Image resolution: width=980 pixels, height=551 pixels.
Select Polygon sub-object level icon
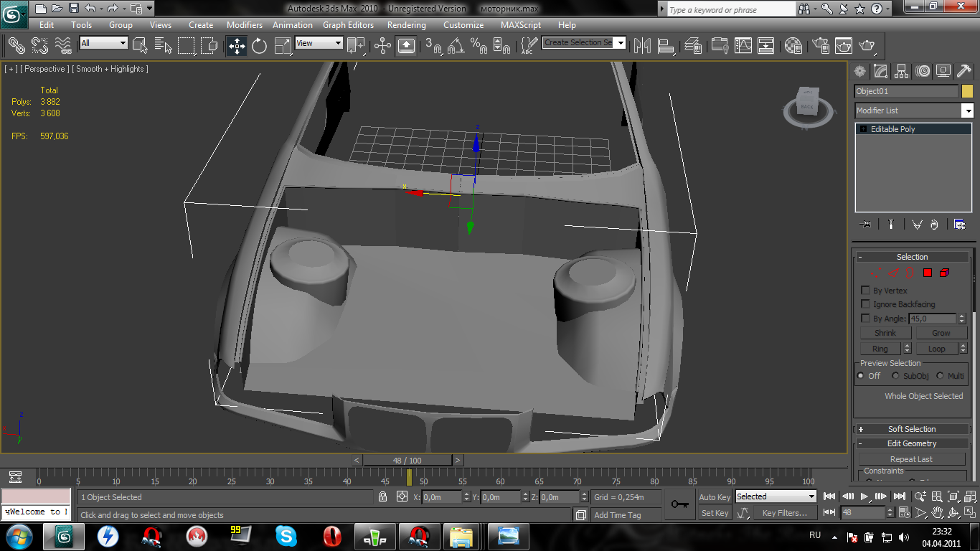[927, 273]
